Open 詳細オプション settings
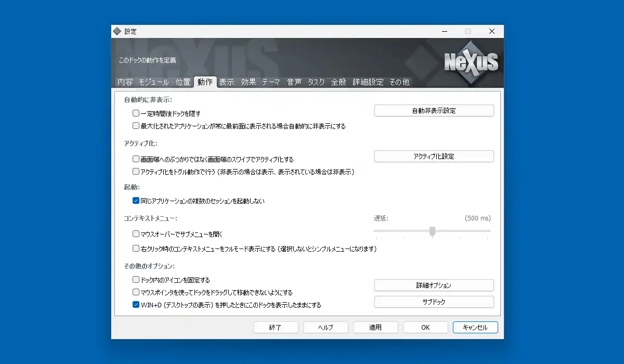624x364 pixels. click(434, 285)
